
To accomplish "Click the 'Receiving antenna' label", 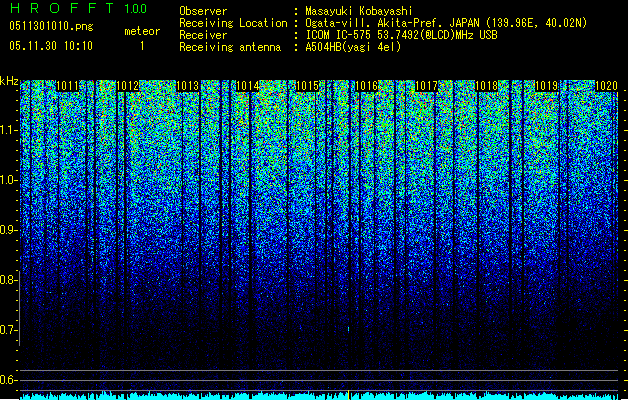I will 230,47.
